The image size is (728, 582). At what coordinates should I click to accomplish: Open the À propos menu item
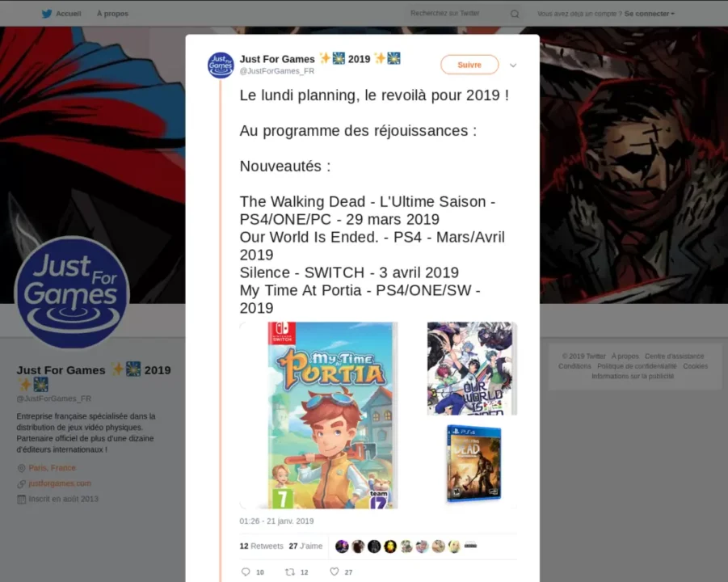click(112, 14)
